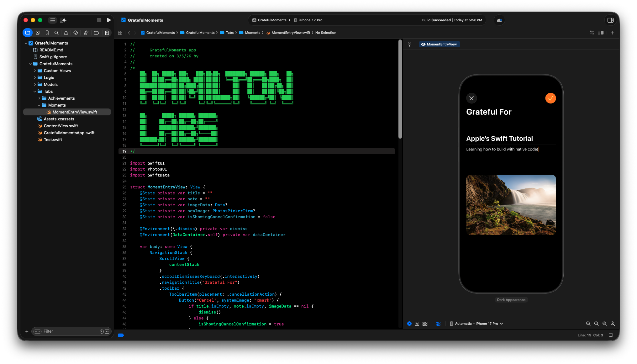Viewport: 637px width, 364px height.
Task: Select the MomentEntryView preview tab
Action: pos(439,44)
